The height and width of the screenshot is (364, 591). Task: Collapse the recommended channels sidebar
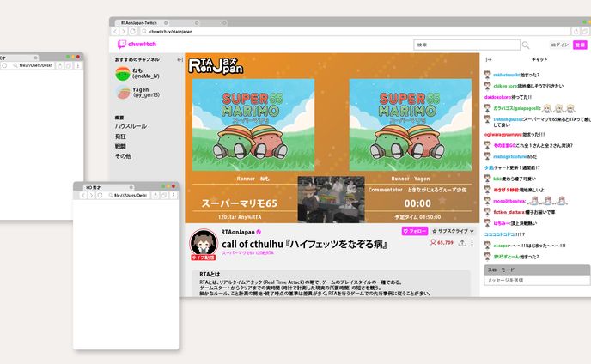[180, 59]
